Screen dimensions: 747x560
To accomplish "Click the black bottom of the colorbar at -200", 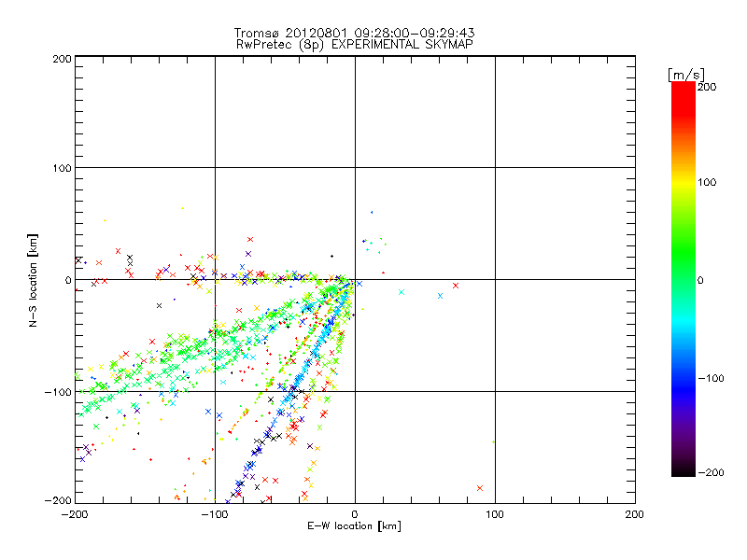I will pos(684,471).
